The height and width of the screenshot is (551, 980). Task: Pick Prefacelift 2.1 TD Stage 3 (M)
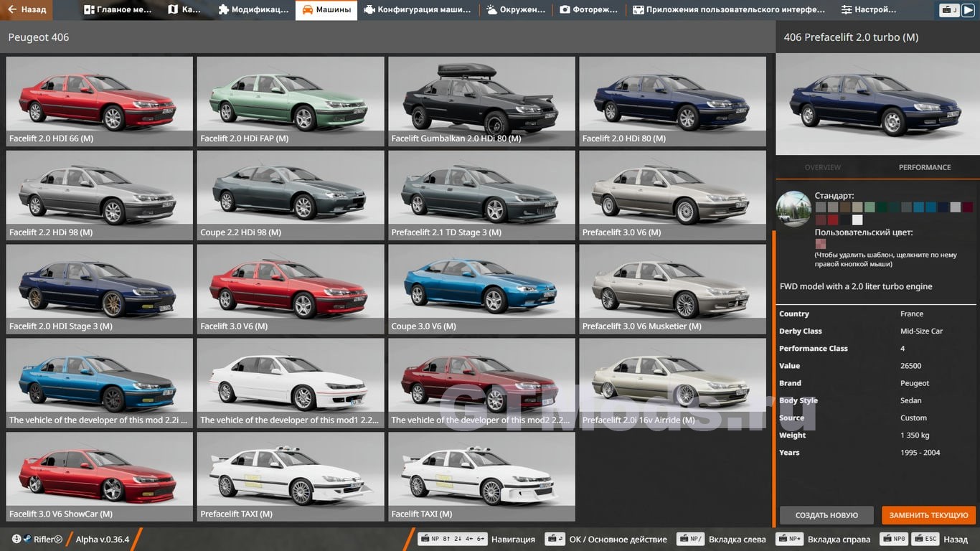(x=481, y=195)
